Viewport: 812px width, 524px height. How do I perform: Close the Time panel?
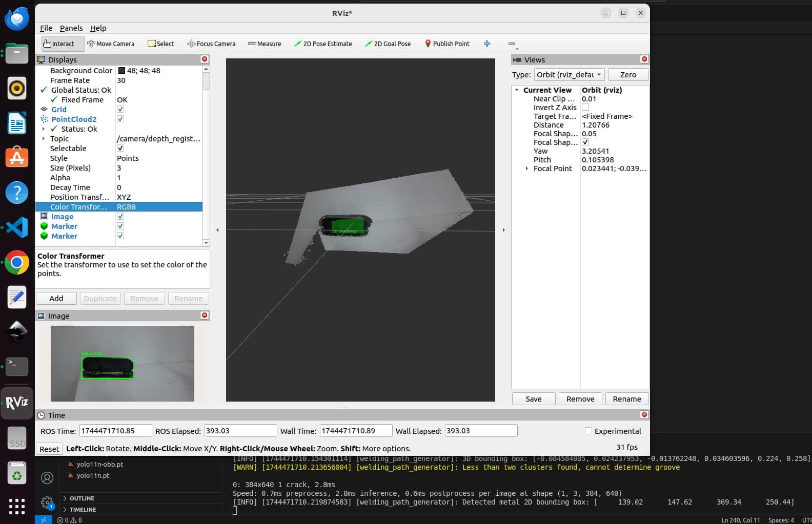pos(644,415)
